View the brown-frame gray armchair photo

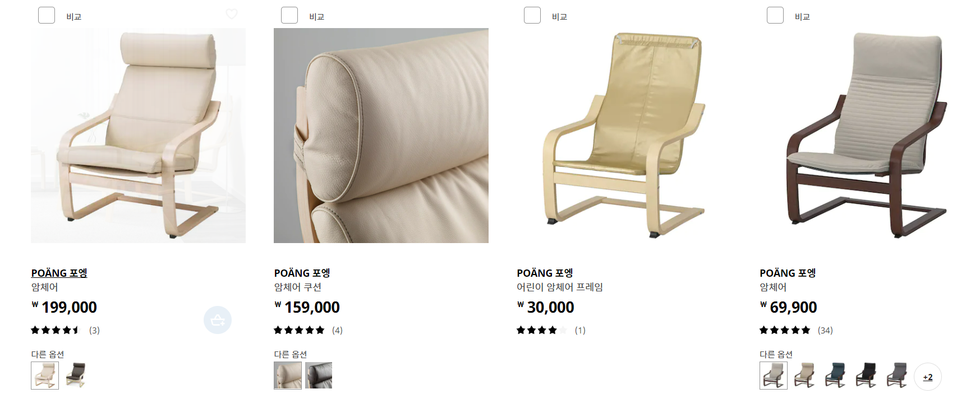[867, 135]
